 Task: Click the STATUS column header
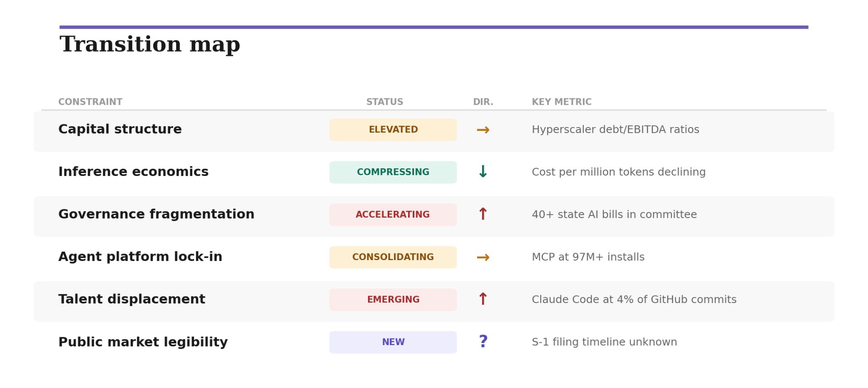pos(385,102)
